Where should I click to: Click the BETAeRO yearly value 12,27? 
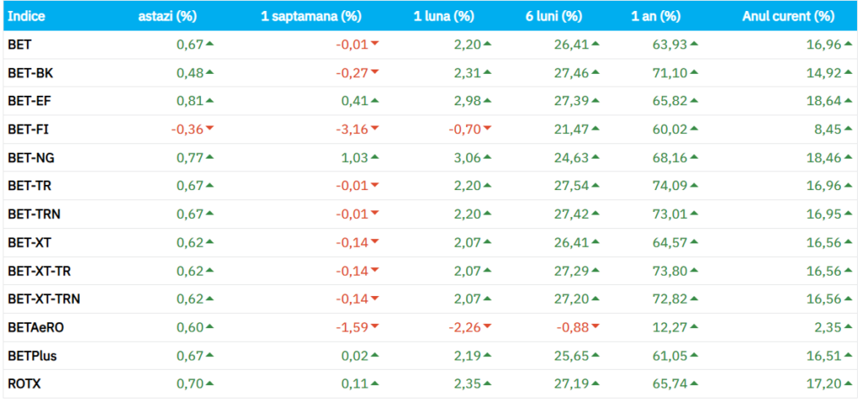click(x=669, y=327)
